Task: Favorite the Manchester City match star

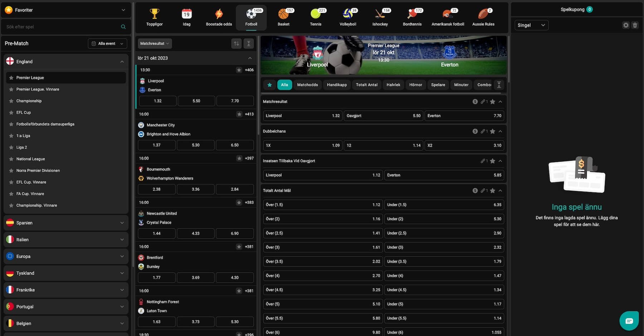Action: click(239, 114)
